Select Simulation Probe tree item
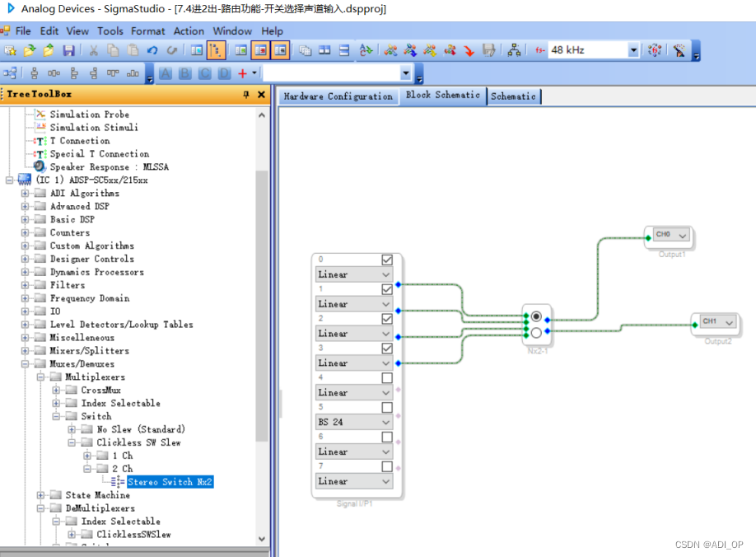This screenshot has height=557, width=756. coord(90,115)
